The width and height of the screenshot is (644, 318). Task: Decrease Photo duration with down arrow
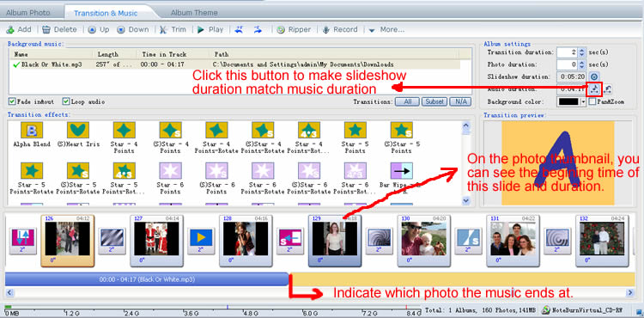[581, 67]
